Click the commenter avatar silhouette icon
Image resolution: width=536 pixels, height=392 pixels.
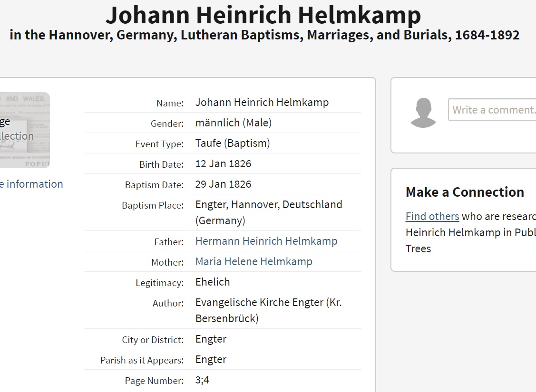tap(423, 113)
